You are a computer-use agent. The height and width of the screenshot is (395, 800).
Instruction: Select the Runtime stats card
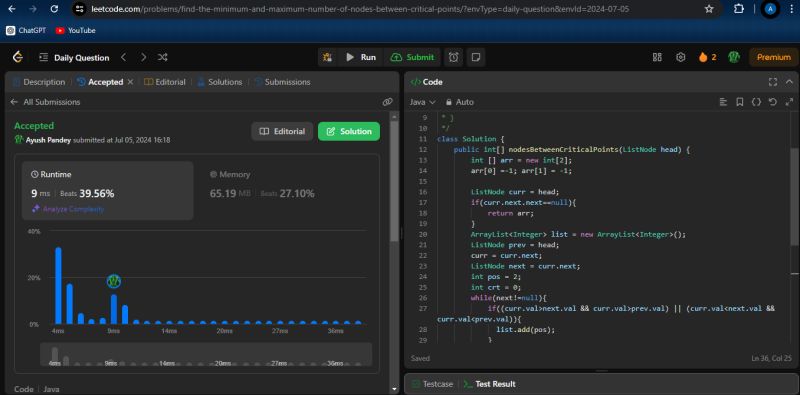[107, 190]
